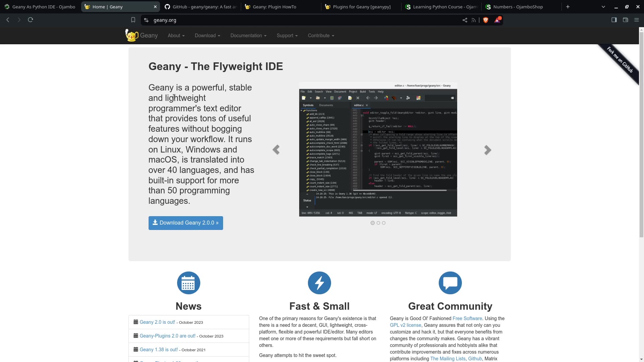Select the third carousel indicator dot
This screenshot has width=644, height=362.
pos(384,223)
